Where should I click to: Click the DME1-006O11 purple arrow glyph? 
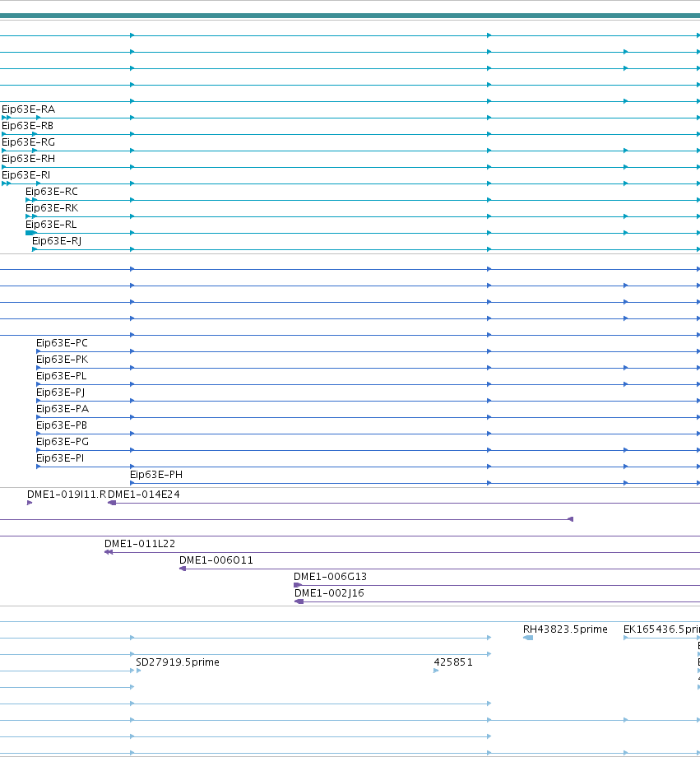pos(183,569)
